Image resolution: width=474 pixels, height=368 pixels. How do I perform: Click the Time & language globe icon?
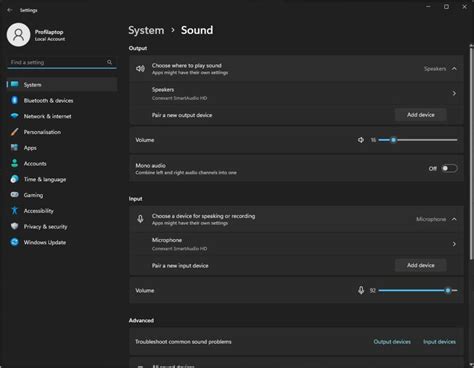point(14,179)
